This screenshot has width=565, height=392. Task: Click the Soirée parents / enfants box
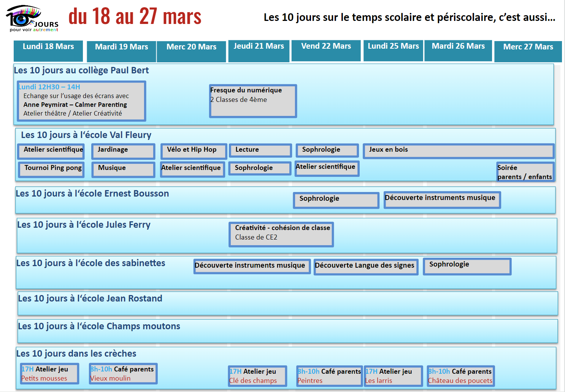[x=525, y=172]
